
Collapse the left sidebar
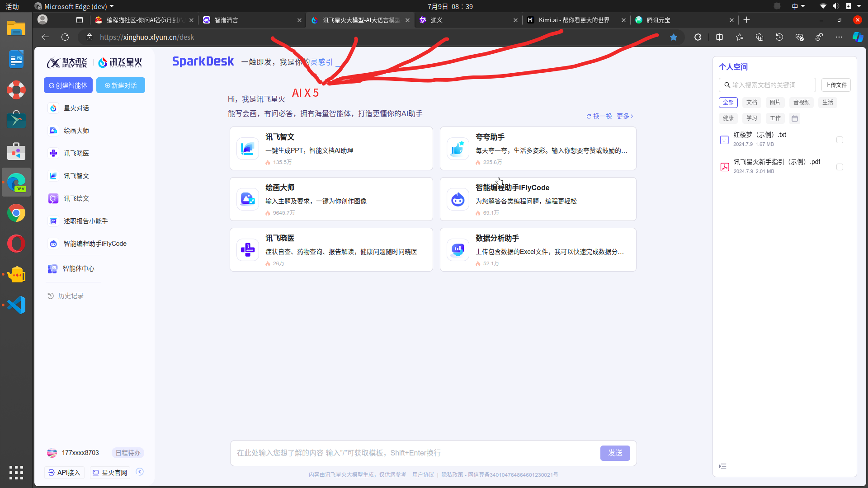pyautogui.click(x=140, y=472)
